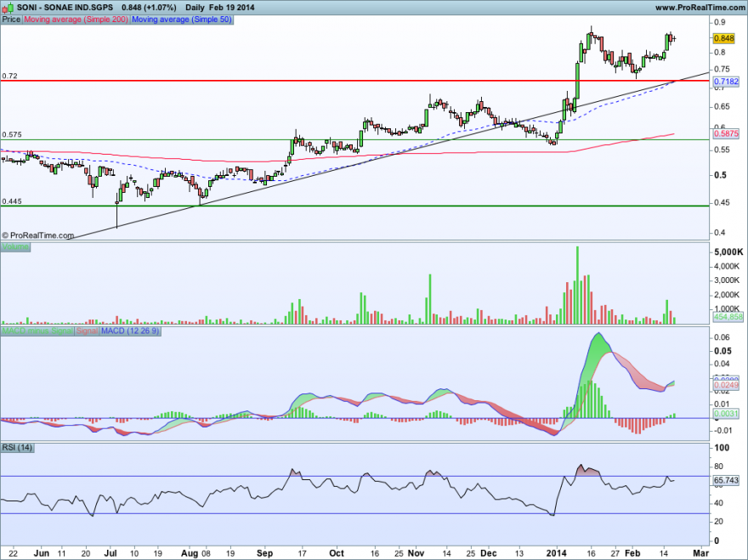Select the 0.7182 price level tag
748x560 pixels.
point(724,82)
